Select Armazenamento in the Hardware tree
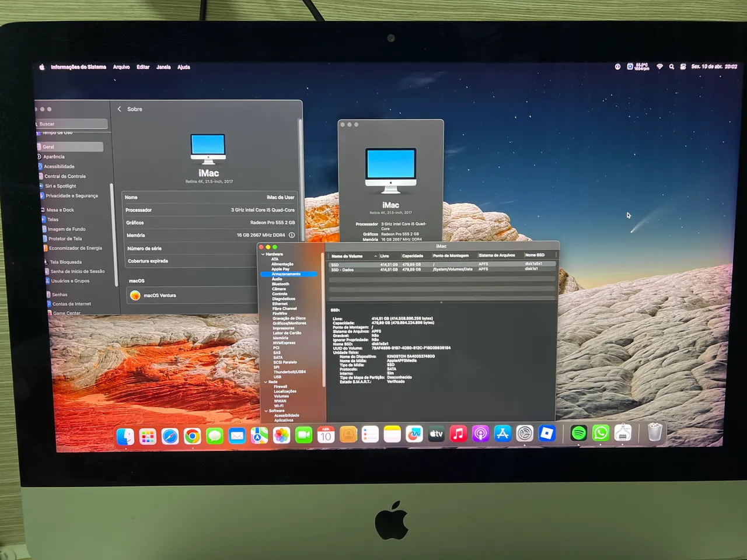747x560 pixels. tap(289, 274)
